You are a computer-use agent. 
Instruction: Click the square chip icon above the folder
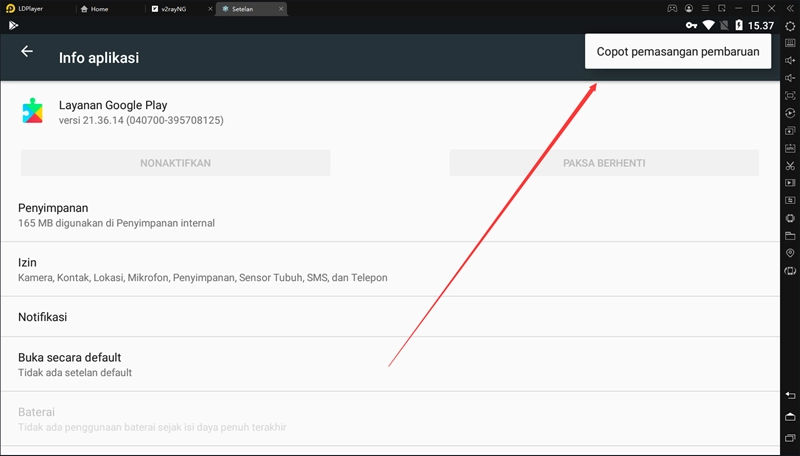pos(790,218)
